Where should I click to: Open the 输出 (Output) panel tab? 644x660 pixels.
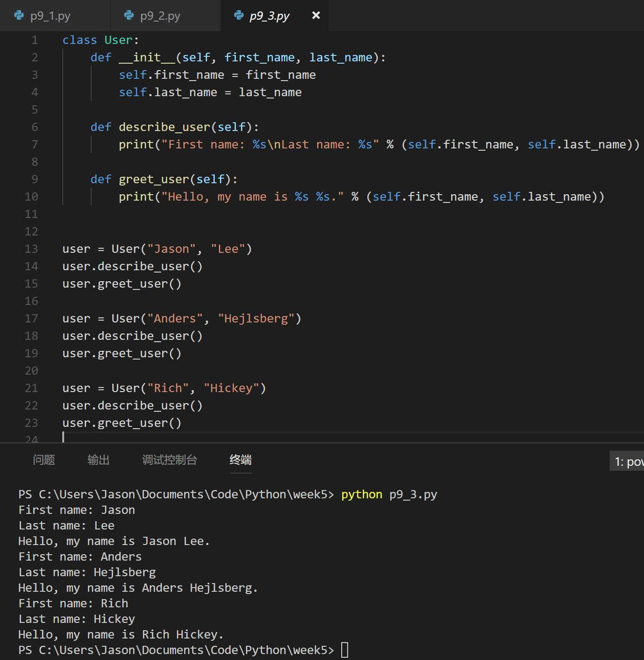tap(98, 460)
